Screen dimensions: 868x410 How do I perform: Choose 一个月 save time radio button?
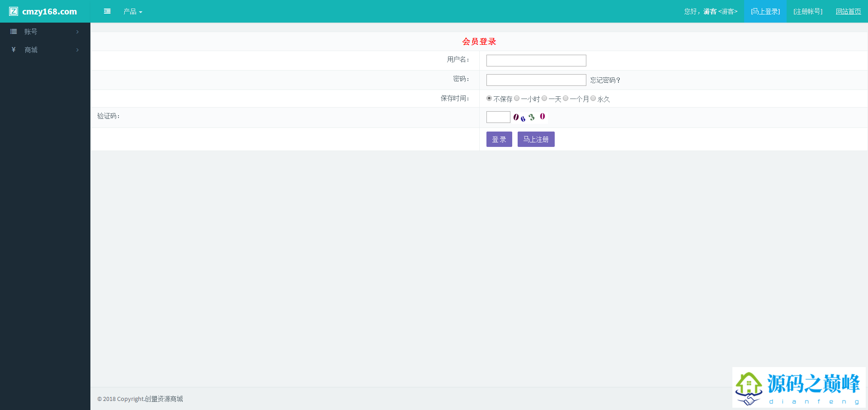(x=566, y=99)
